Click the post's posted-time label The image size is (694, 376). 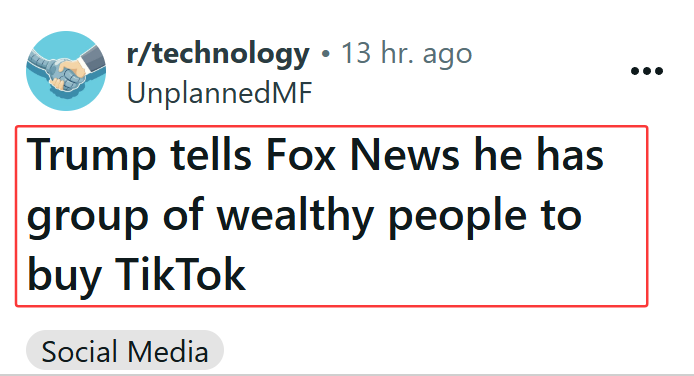coord(406,54)
